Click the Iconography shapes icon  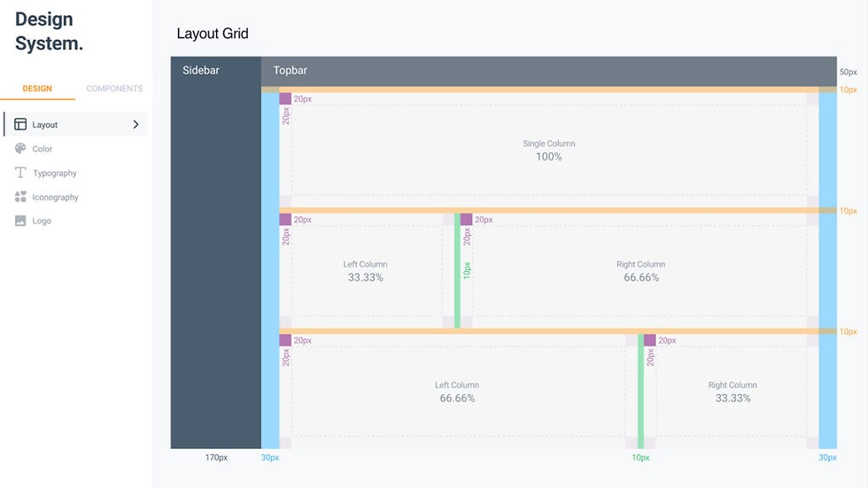click(20, 197)
